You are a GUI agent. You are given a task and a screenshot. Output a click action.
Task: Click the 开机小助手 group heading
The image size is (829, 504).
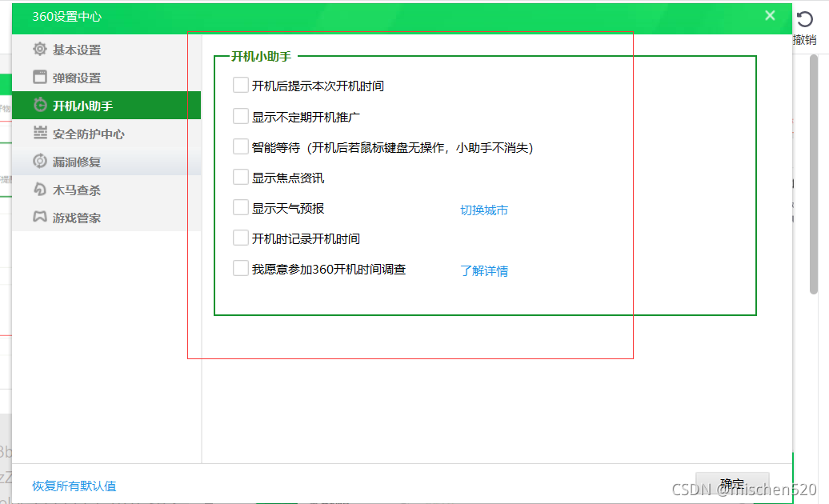(x=261, y=57)
